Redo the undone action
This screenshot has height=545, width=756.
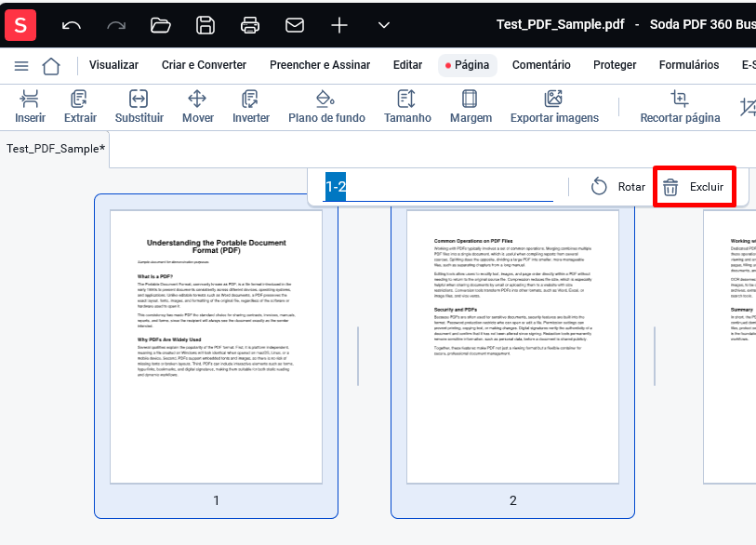[x=116, y=25]
